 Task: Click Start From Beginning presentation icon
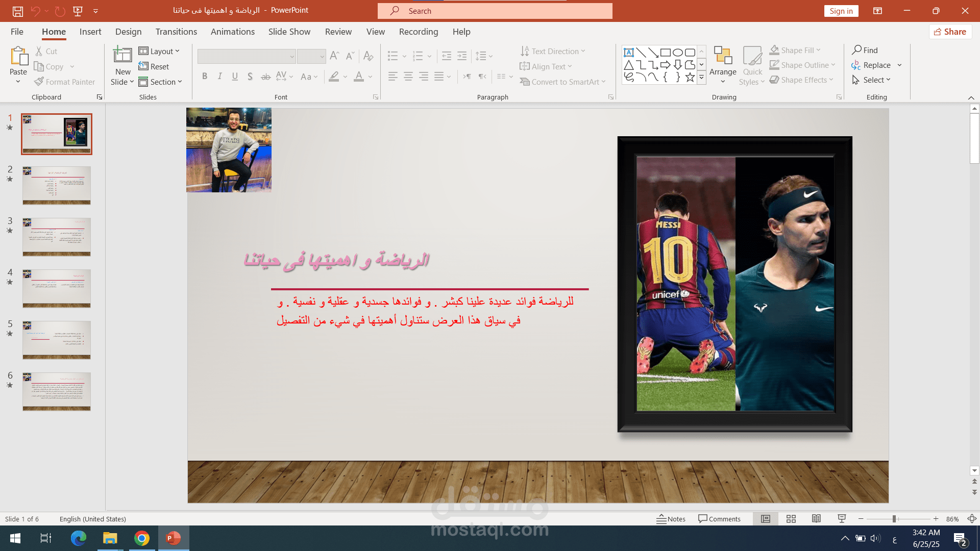(x=78, y=11)
